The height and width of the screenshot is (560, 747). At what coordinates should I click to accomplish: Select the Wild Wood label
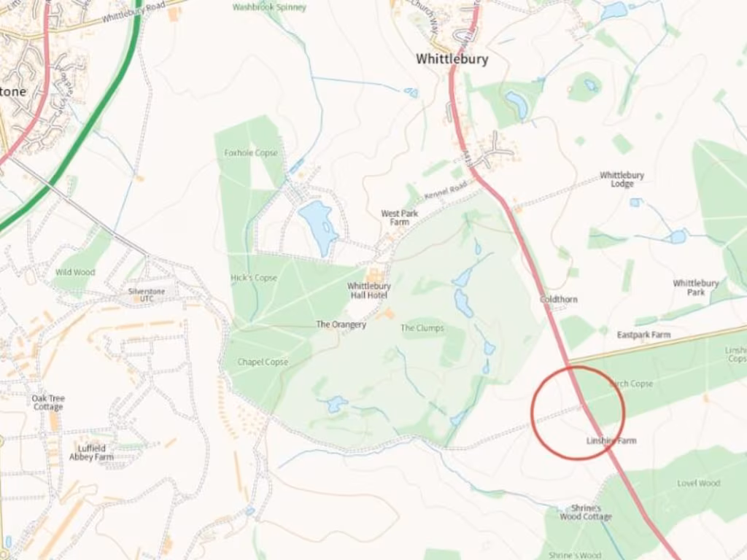click(x=75, y=273)
